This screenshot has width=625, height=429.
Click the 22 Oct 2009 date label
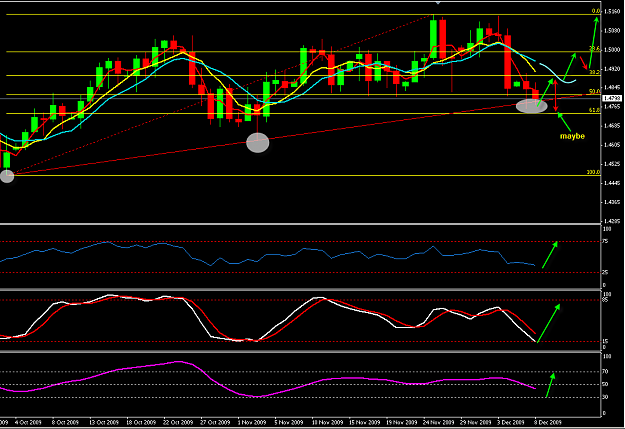coord(178,422)
